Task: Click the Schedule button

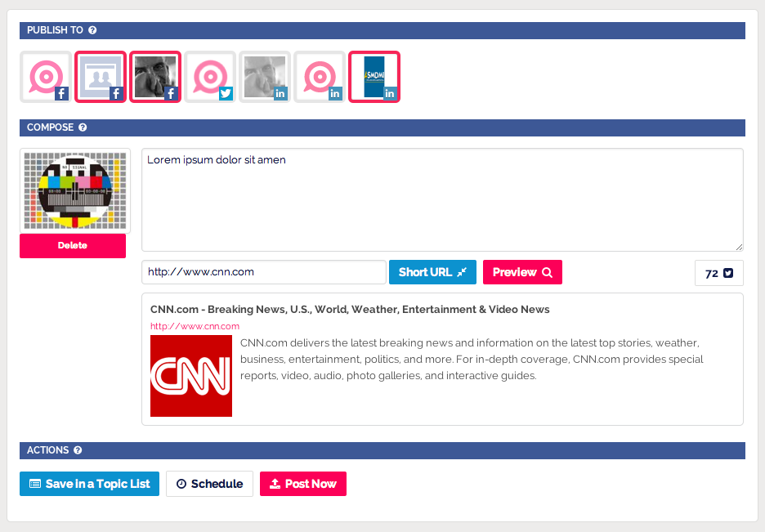Action: click(x=209, y=484)
